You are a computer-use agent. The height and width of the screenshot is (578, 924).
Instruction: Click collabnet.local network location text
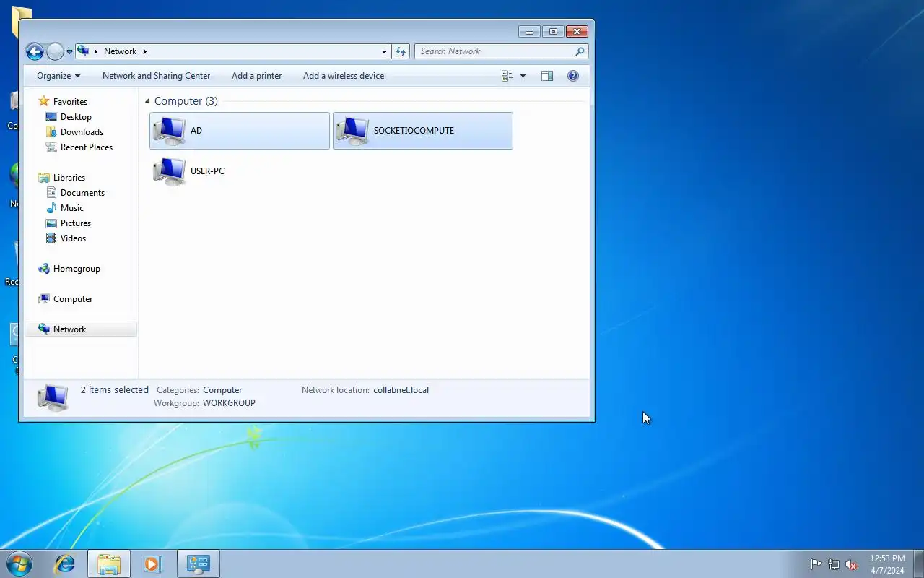pyautogui.click(x=401, y=390)
